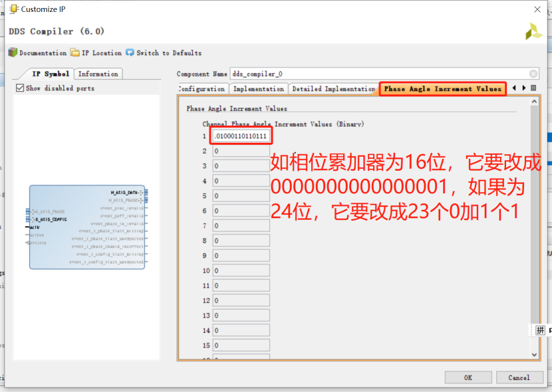552x392 pixels.
Task: Click channel 12 phase increment field
Action: [x=241, y=300]
